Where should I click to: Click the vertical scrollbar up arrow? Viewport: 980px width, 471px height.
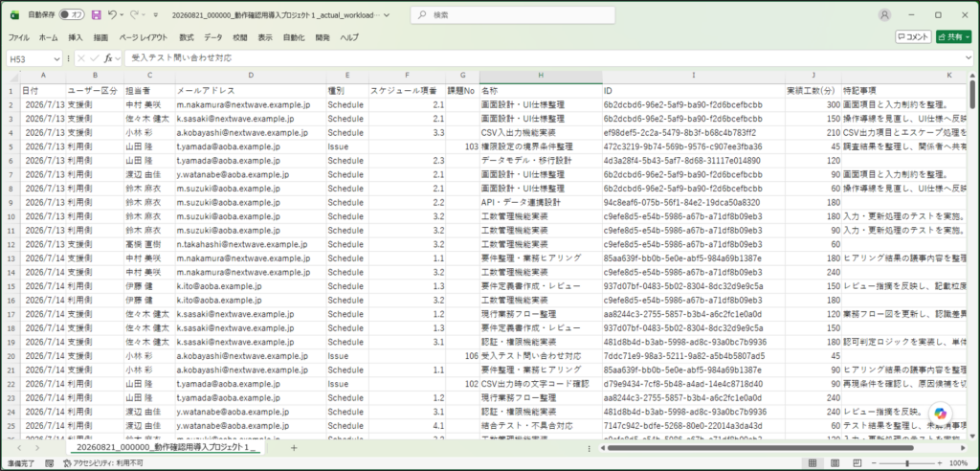pyautogui.click(x=972, y=76)
